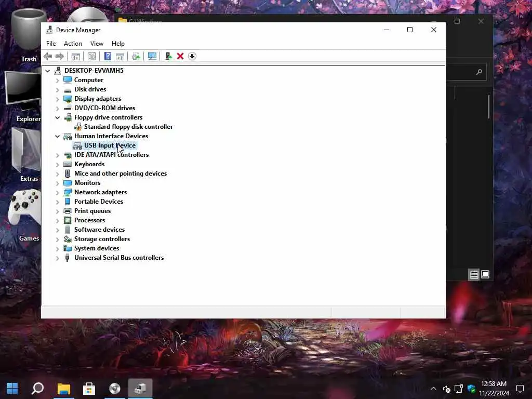Select the Standard floppy disk controller device
This screenshot has height=399, width=532.
pyautogui.click(x=128, y=127)
